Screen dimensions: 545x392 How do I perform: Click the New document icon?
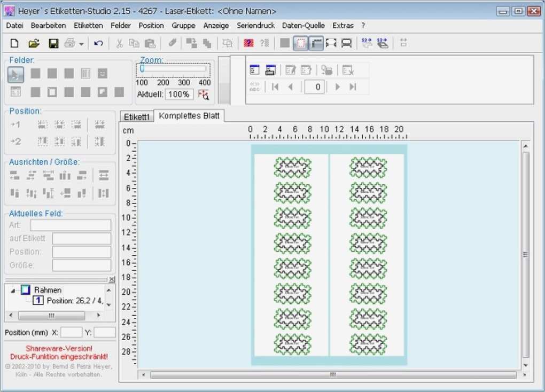[x=14, y=43]
